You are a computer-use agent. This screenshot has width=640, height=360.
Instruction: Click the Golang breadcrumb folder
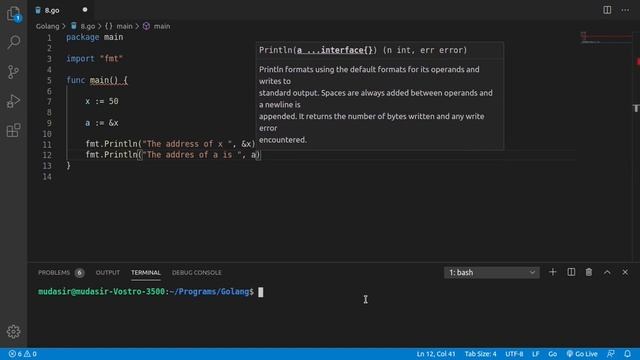click(47, 26)
